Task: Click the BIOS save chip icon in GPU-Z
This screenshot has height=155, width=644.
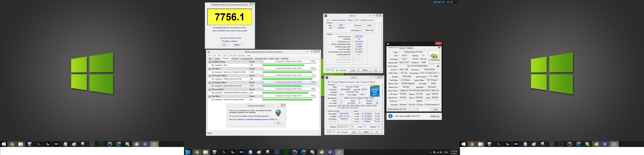Action: (438, 66)
